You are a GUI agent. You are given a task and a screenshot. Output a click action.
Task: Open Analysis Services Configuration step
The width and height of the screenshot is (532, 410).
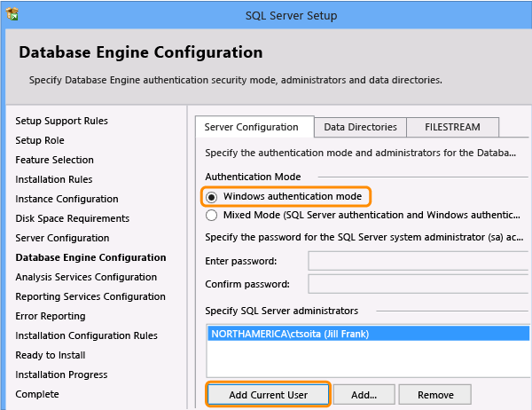pos(86,277)
